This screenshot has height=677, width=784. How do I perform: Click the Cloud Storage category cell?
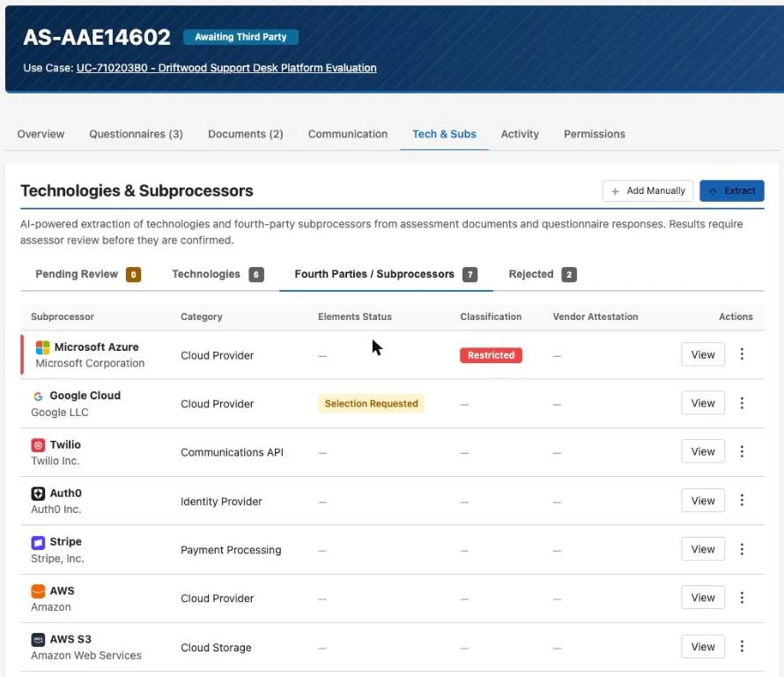pos(216,648)
